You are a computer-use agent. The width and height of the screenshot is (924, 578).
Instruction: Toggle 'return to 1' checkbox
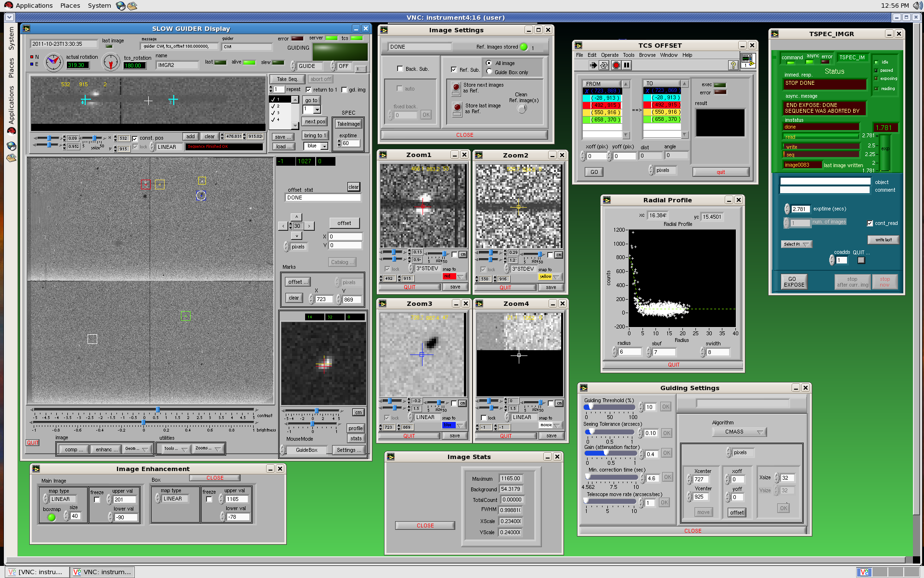(308, 90)
